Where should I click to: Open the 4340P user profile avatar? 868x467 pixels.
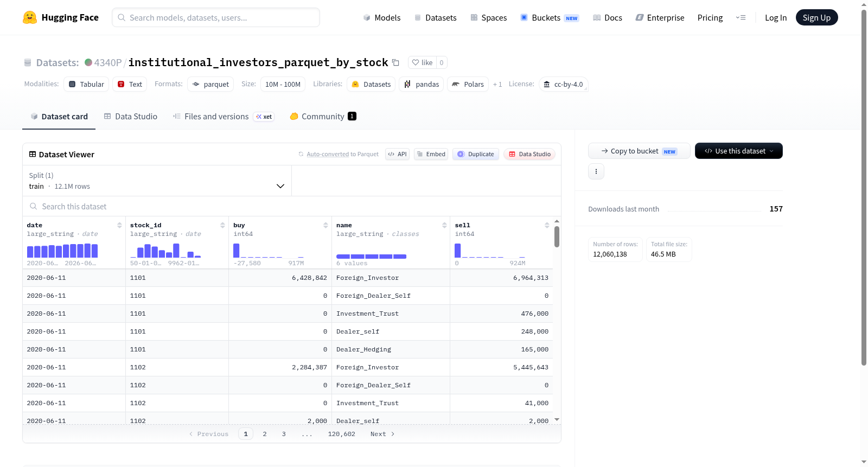click(88, 62)
